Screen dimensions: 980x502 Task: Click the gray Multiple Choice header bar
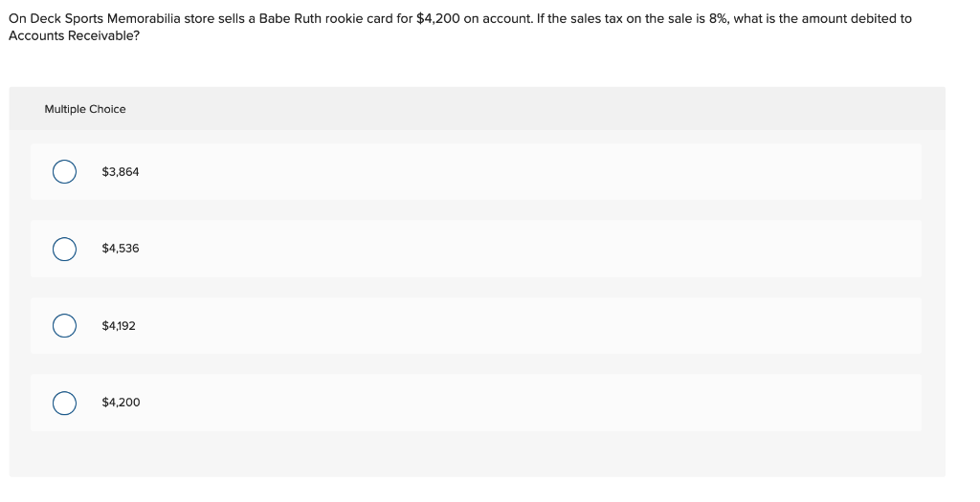coord(477,109)
